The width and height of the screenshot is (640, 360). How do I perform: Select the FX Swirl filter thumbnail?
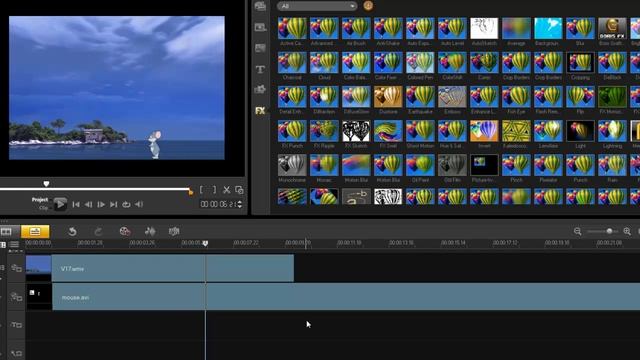click(388, 131)
